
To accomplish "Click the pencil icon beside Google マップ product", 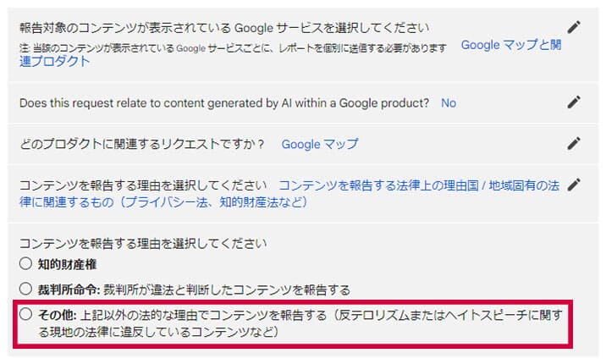I will 574,144.
